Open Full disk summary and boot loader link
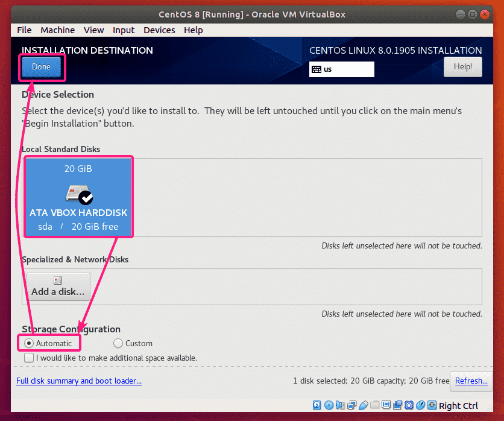 pos(79,381)
